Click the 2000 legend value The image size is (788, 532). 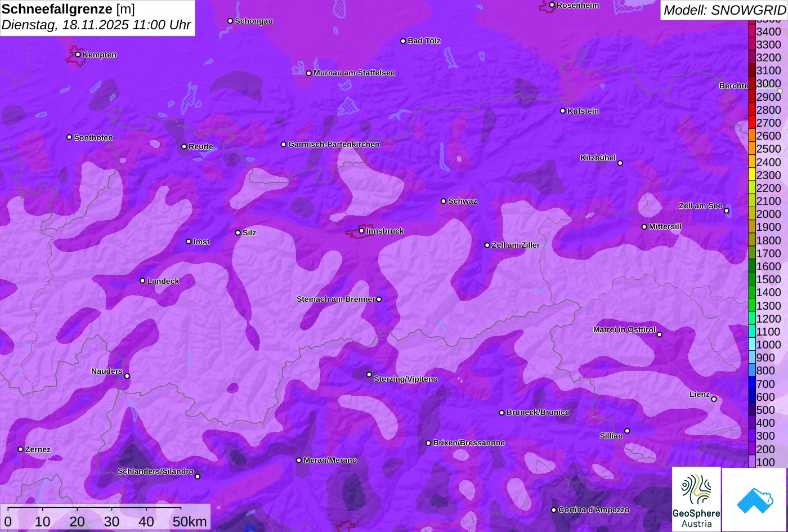[769, 214]
